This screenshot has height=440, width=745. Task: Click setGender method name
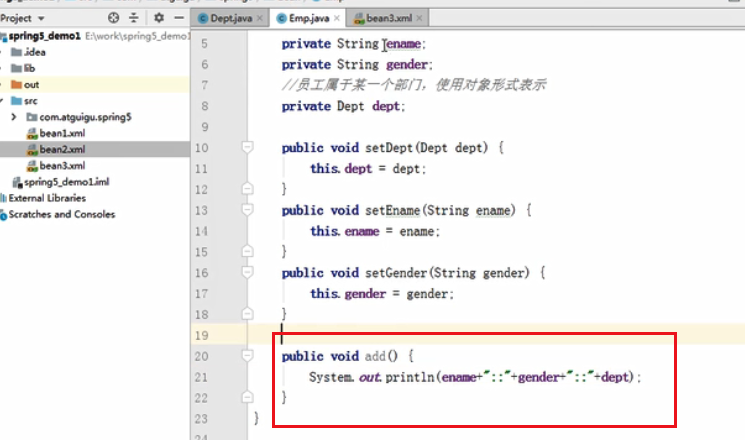[396, 273]
